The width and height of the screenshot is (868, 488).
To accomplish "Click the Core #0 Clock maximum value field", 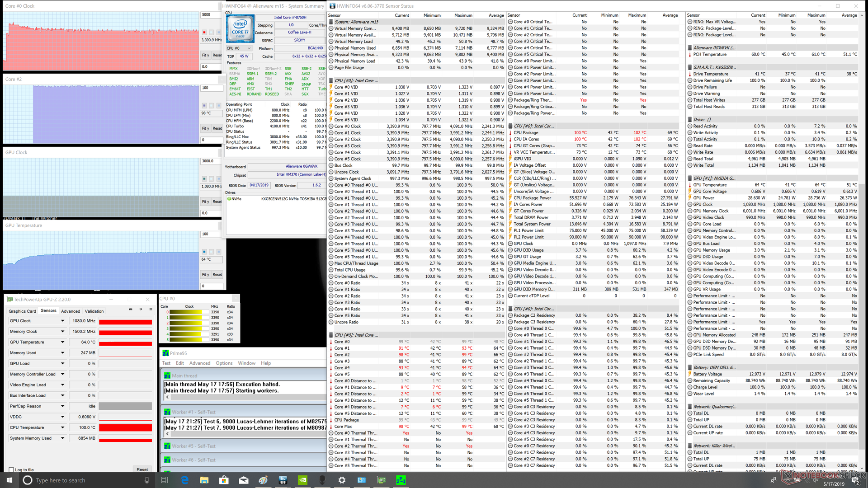I will click(212, 14).
